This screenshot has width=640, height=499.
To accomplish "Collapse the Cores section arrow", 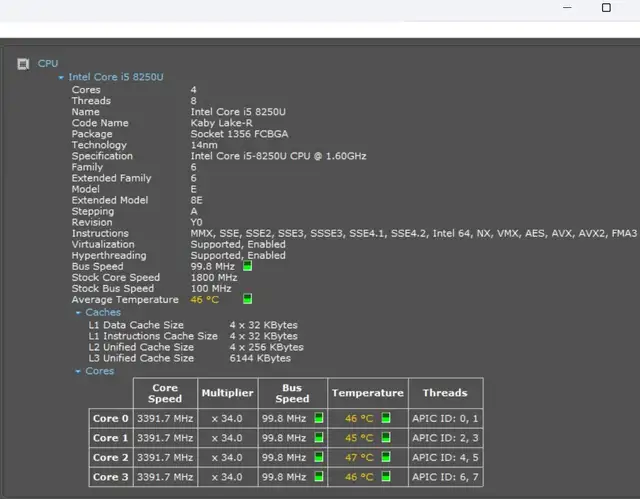I will click(x=78, y=372).
